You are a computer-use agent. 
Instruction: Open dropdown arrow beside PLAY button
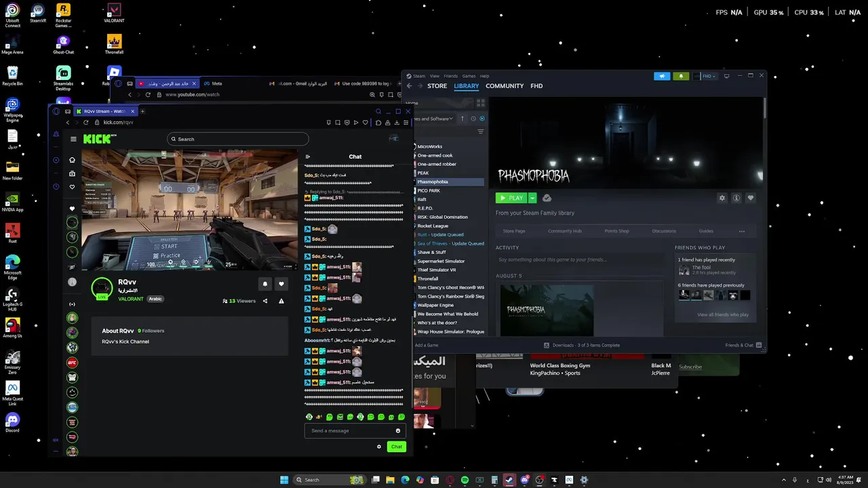coord(532,198)
